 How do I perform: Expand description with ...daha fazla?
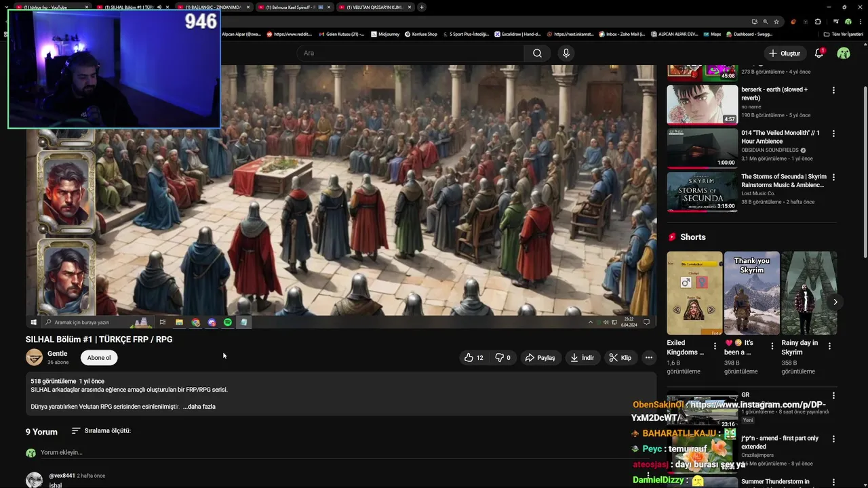coord(199,407)
